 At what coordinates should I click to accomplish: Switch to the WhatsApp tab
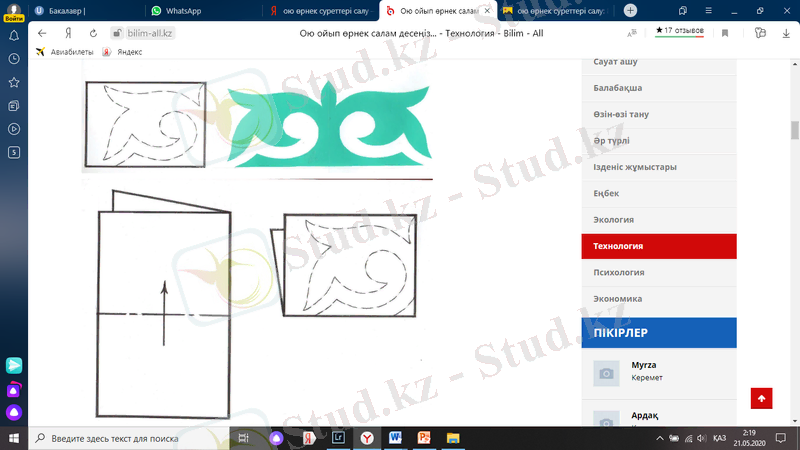click(204, 11)
